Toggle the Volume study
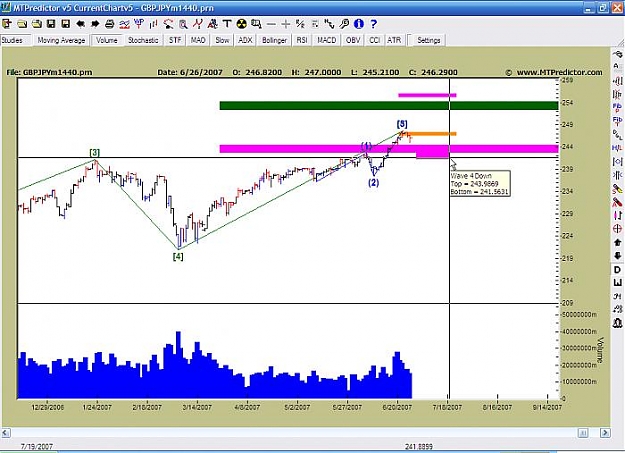The height and width of the screenshot is (453, 625). click(x=106, y=40)
